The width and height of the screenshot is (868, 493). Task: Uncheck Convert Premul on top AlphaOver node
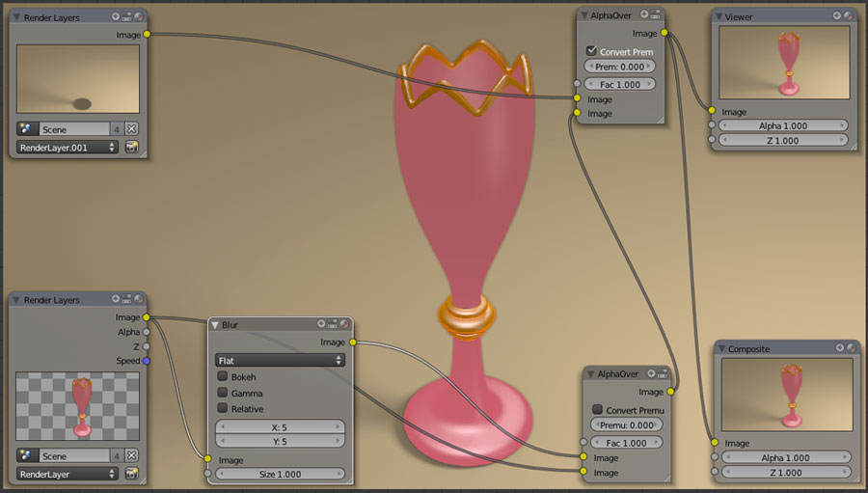click(x=591, y=51)
